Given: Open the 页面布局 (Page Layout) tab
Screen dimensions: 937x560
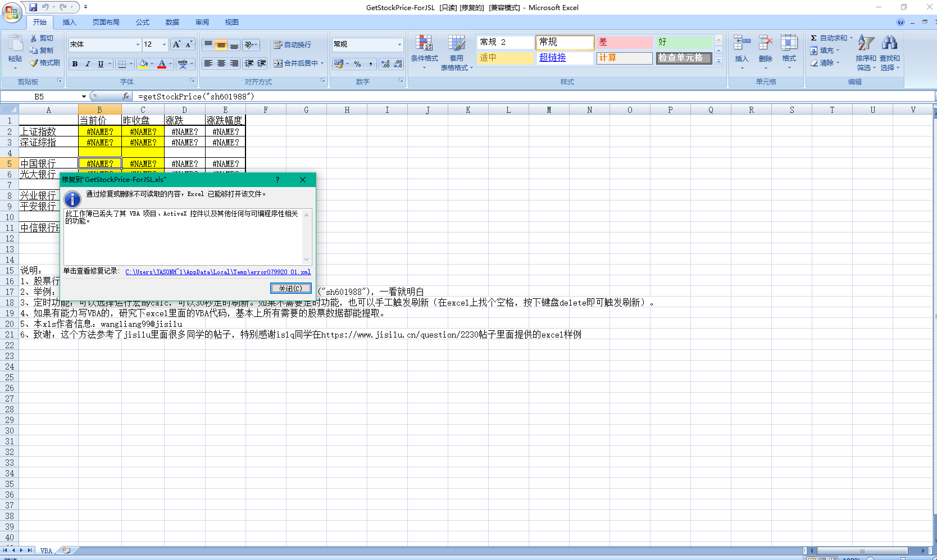Looking at the screenshot, I should coord(106,22).
